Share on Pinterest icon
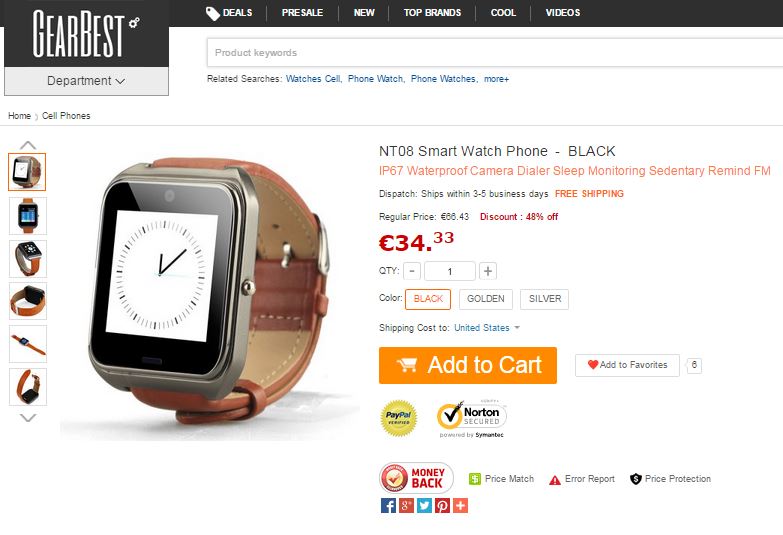Viewport: 783px width, 535px height. (442, 506)
